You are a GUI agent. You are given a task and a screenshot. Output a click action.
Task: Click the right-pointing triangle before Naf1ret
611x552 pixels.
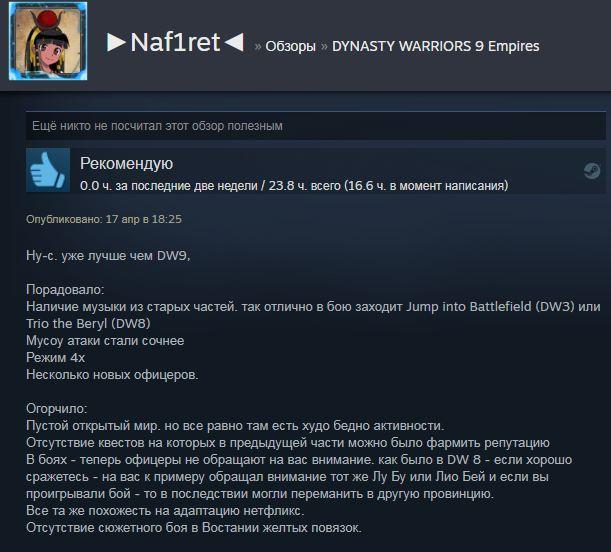click(x=116, y=42)
